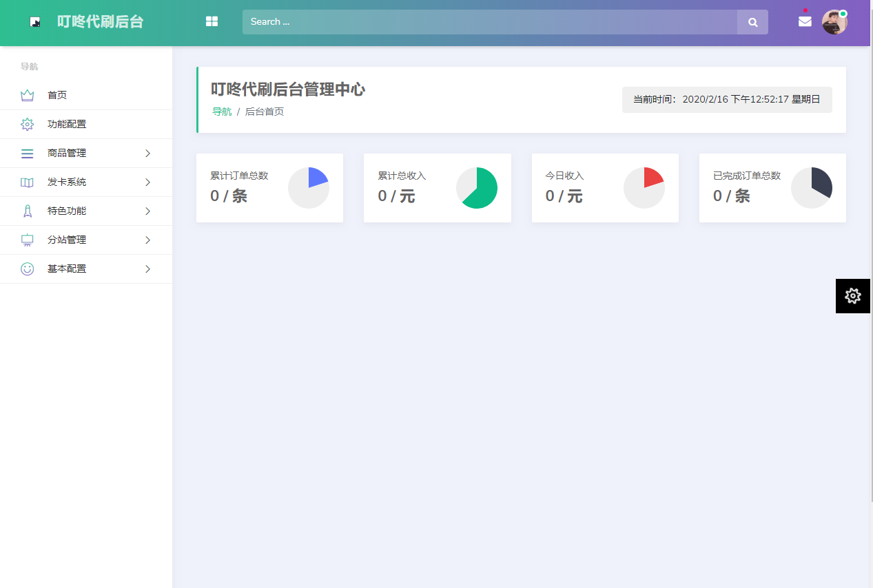Expand the 分站管理 menu arrow

click(147, 240)
